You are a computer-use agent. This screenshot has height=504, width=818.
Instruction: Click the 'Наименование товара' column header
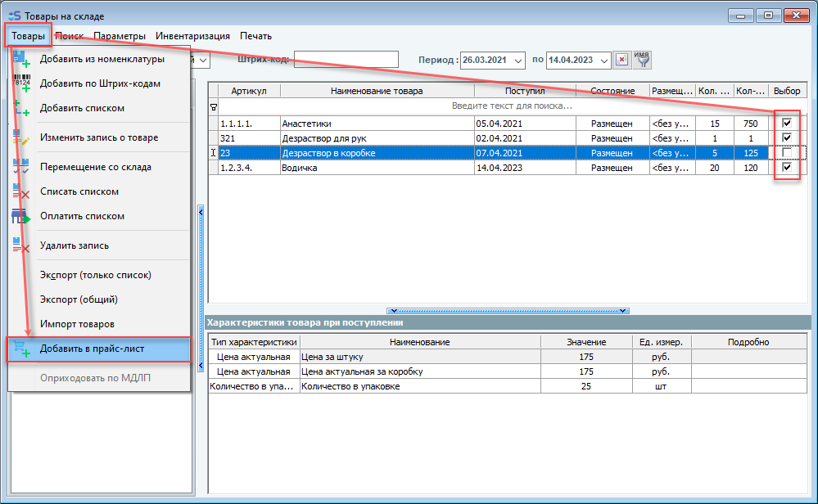(x=377, y=91)
